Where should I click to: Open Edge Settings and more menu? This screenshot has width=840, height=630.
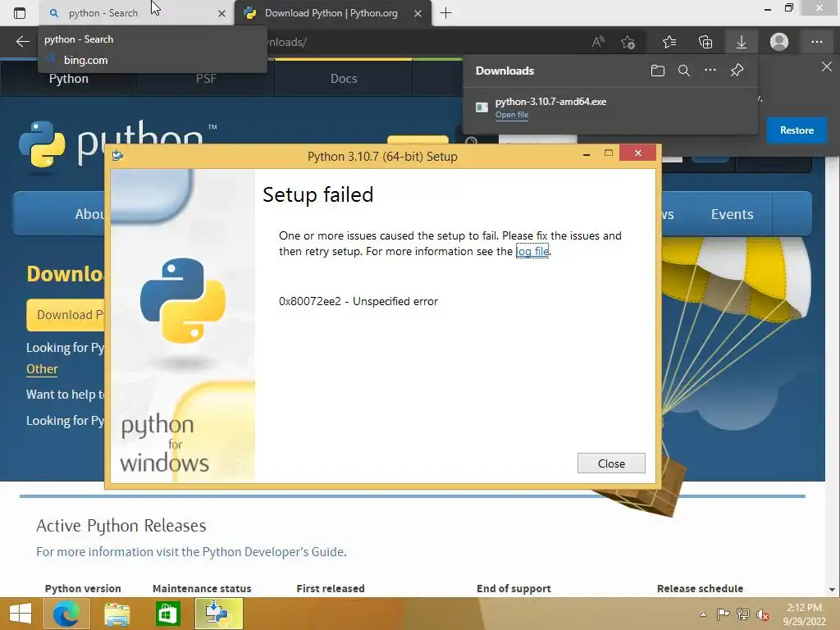[x=816, y=42]
